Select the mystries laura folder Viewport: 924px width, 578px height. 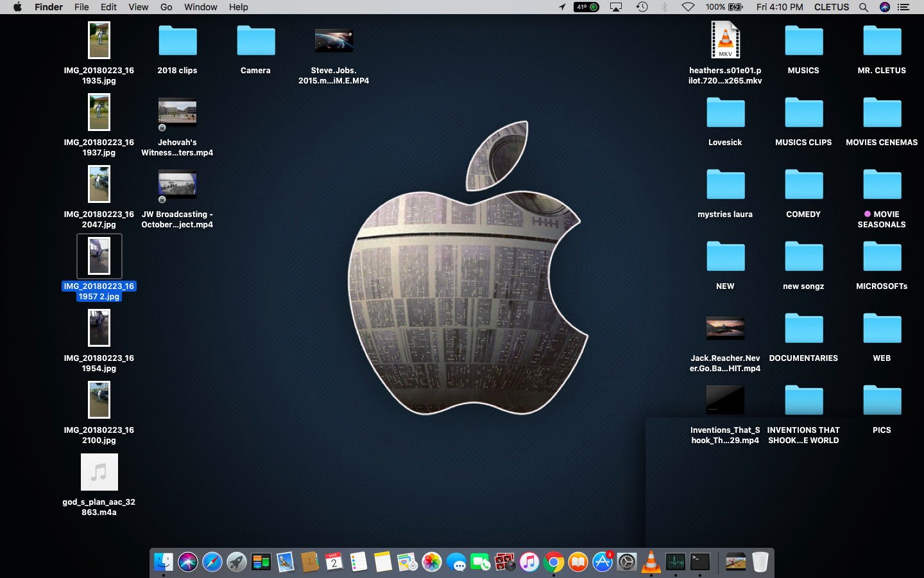(x=726, y=185)
